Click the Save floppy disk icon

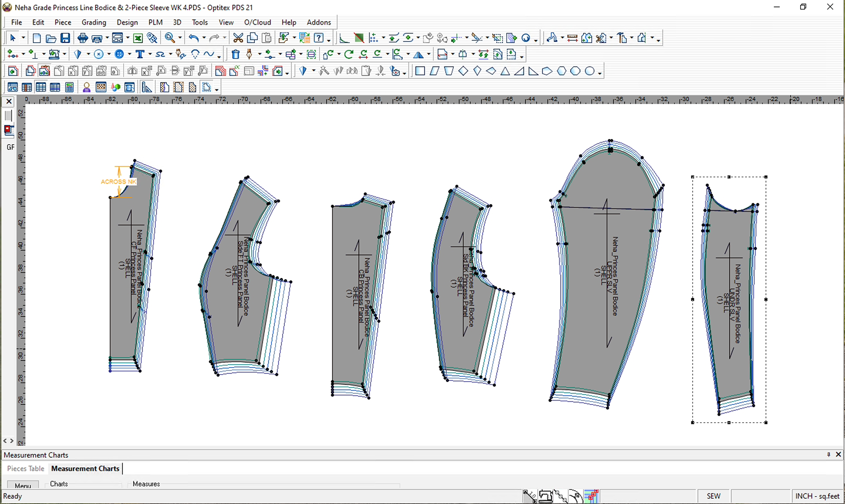(65, 38)
